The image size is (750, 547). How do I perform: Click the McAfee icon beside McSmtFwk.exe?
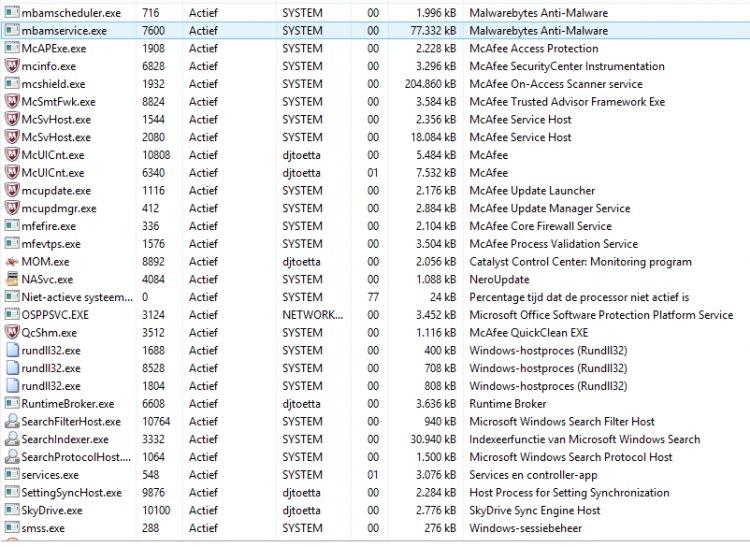click(11, 101)
